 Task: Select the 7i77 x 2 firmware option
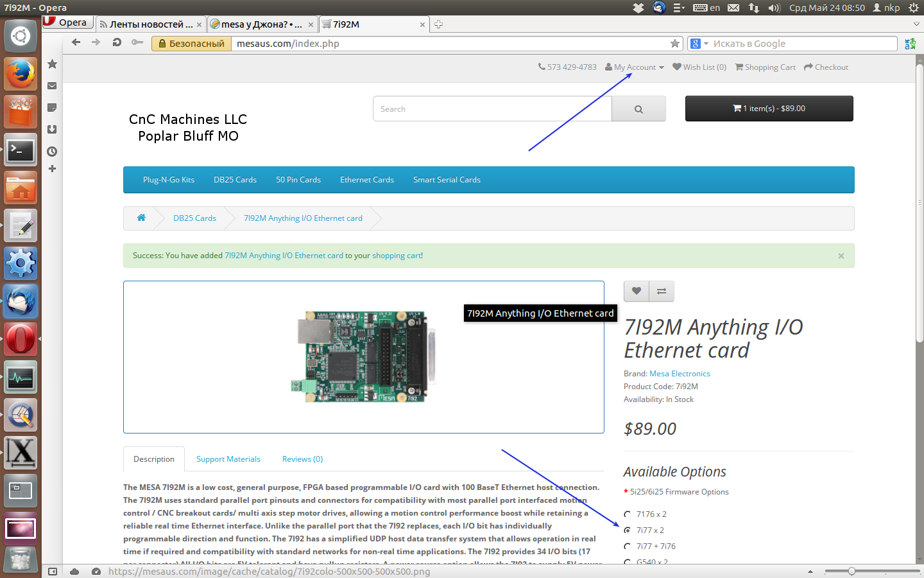click(x=628, y=530)
